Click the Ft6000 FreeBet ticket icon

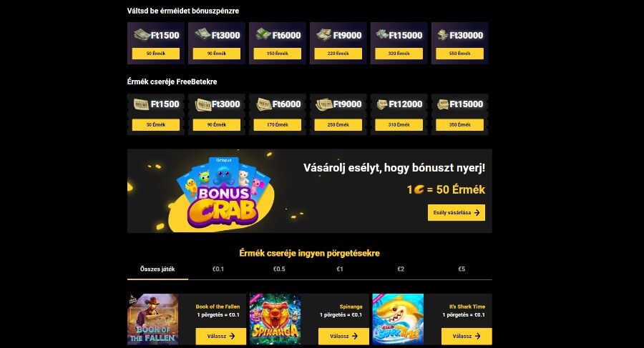coord(263,104)
